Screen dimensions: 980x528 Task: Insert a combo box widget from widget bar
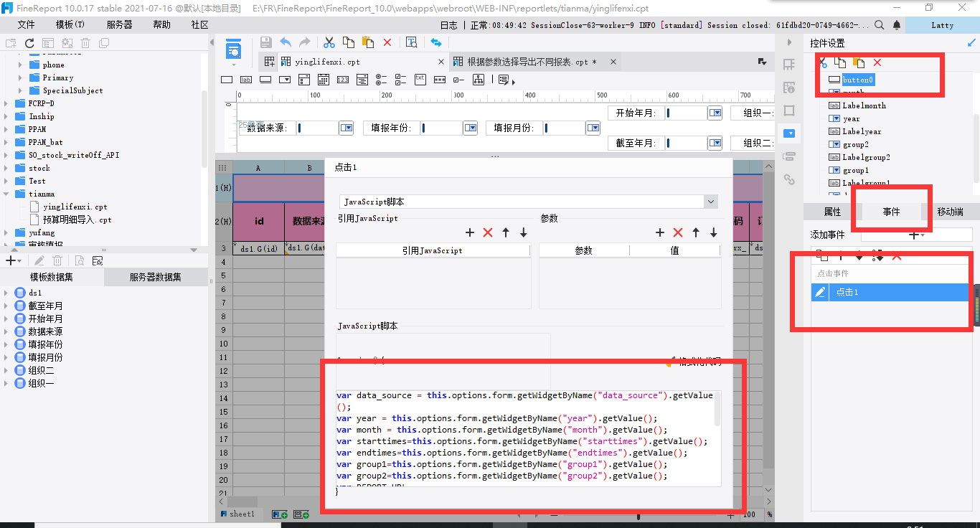tap(285, 79)
